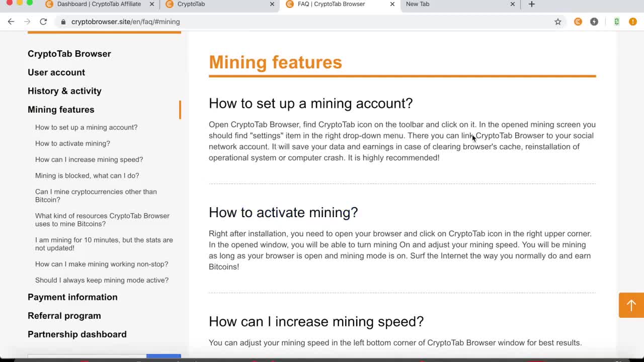Viewport: 644px width, 362px height.
Task: Expand the CryptoTab Browser sidebar section
Action: (x=69, y=54)
